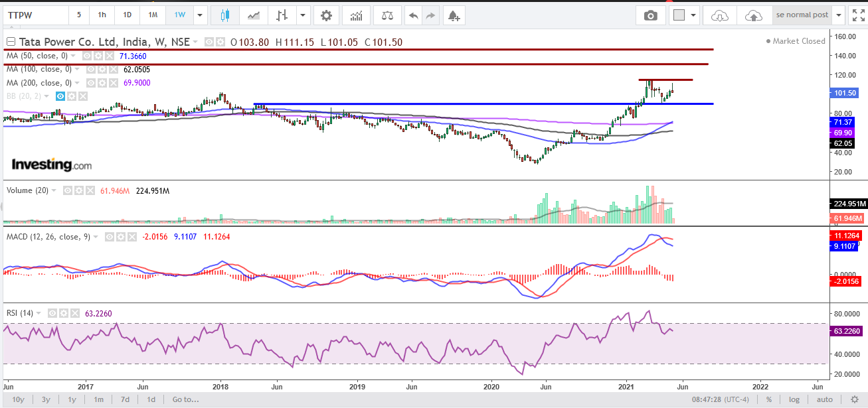The image size is (868, 408).
Task: Open Bollinger Bands settings gear
Action: tap(73, 96)
